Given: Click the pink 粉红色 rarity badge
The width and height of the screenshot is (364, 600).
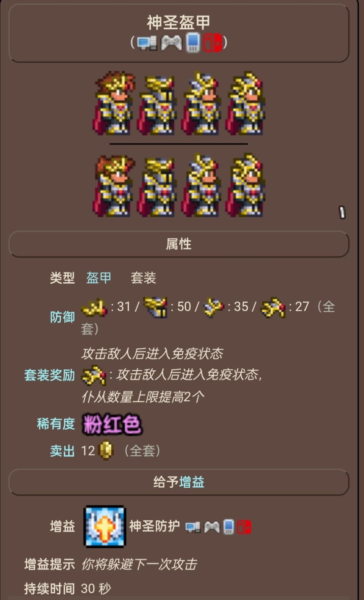Looking at the screenshot, I should (x=112, y=424).
